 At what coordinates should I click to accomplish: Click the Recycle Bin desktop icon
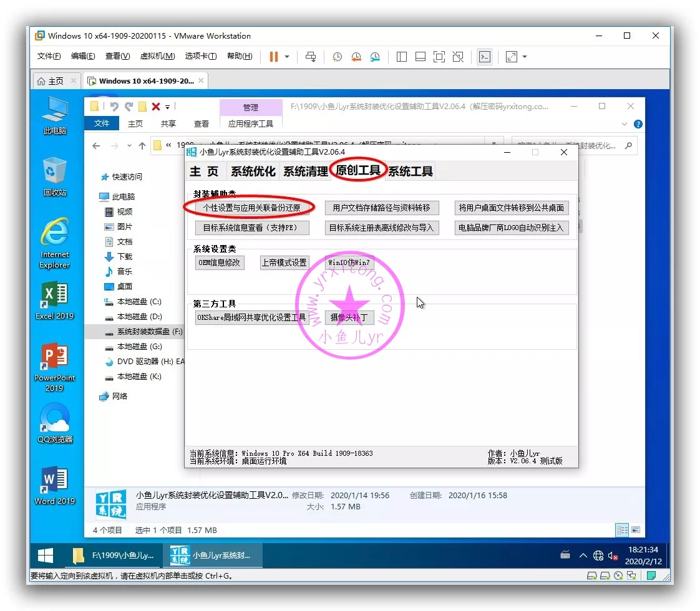click(x=55, y=176)
